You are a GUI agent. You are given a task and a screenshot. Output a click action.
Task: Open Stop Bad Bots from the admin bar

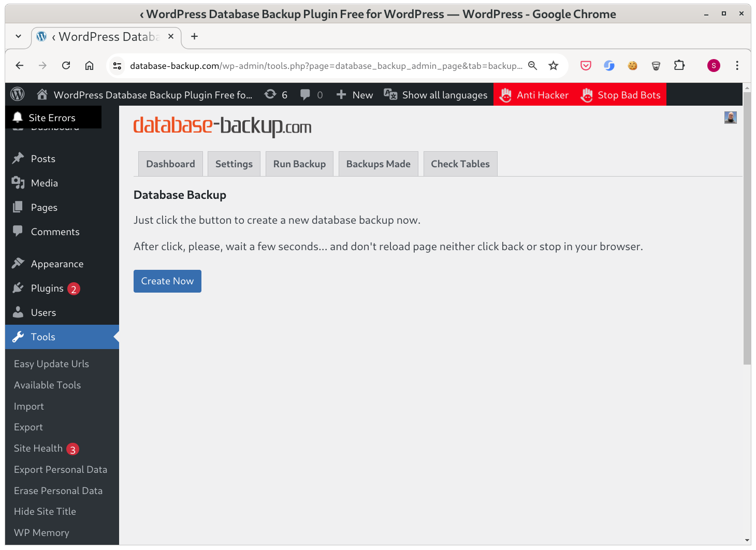pyautogui.click(x=620, y=95)
